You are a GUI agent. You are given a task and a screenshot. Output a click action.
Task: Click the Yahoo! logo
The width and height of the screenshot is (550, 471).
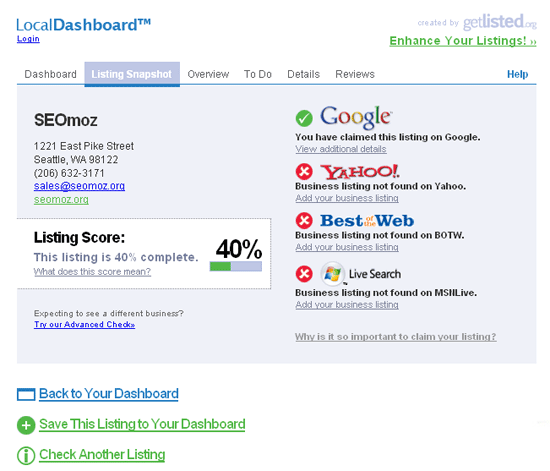pyautogui.click(x=360, y=172)
